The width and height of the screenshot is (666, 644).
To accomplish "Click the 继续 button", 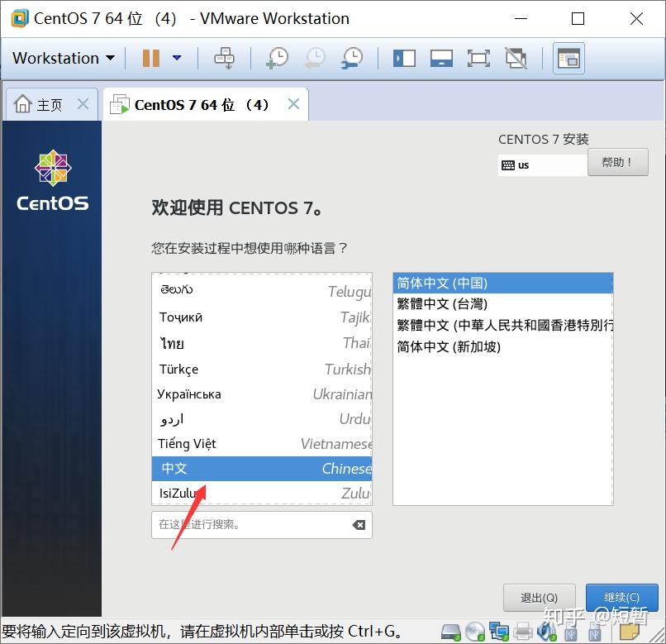I will 621,598.
